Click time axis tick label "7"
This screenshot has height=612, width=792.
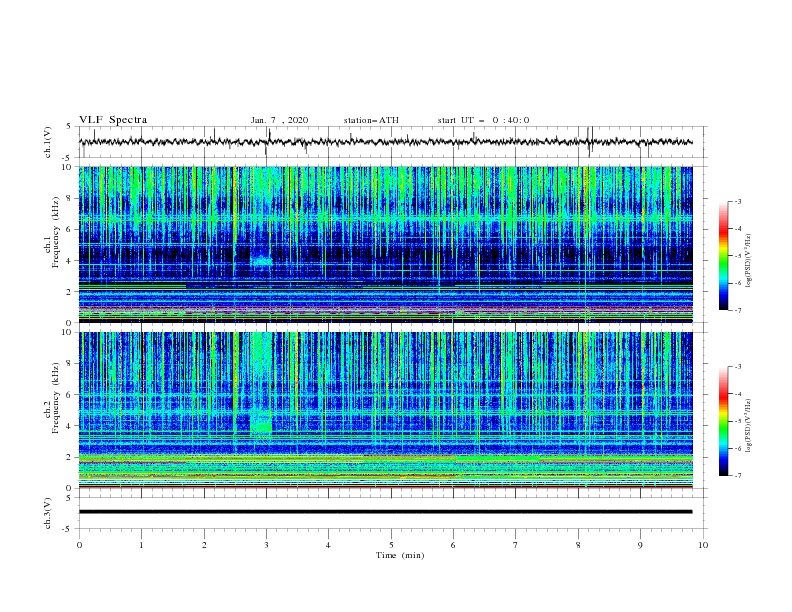click(x=516, y=545)
